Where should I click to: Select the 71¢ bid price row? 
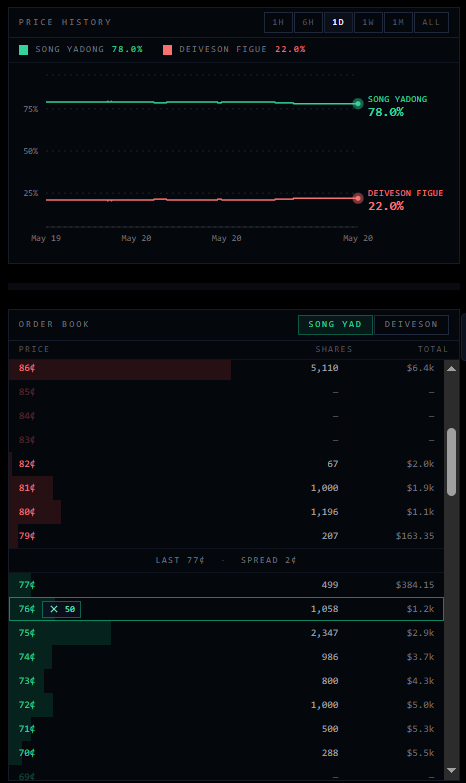pyautogui.click(x=226, y=729)
